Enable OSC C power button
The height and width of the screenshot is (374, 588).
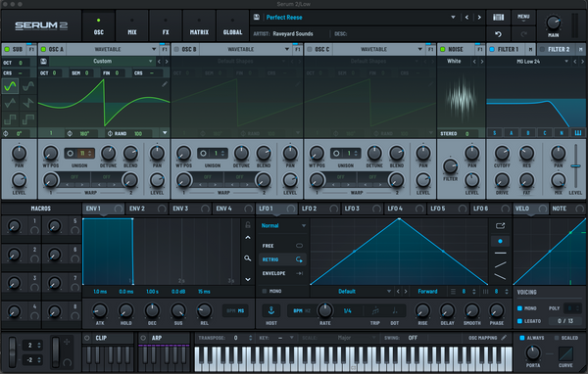310,49
